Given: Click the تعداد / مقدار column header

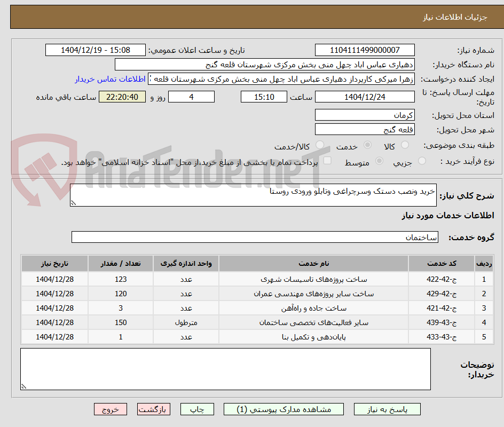Looking at the screenshot, I should pyautogui.click(x=121, y=264).
